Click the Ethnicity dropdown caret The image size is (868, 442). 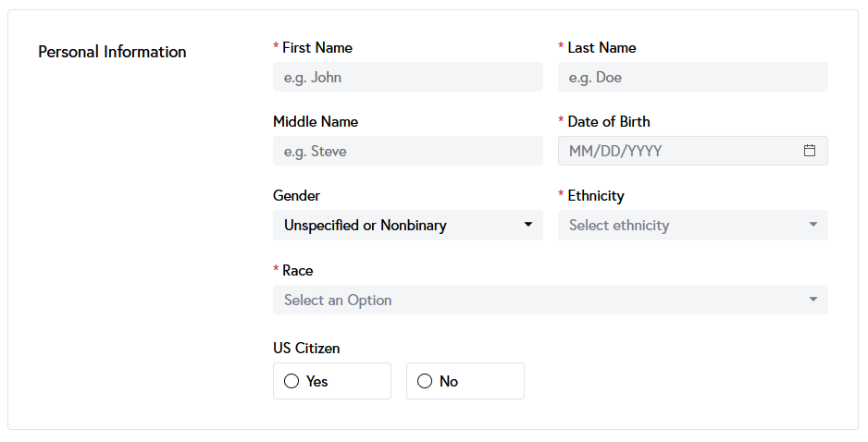click(x=813, y=225)
